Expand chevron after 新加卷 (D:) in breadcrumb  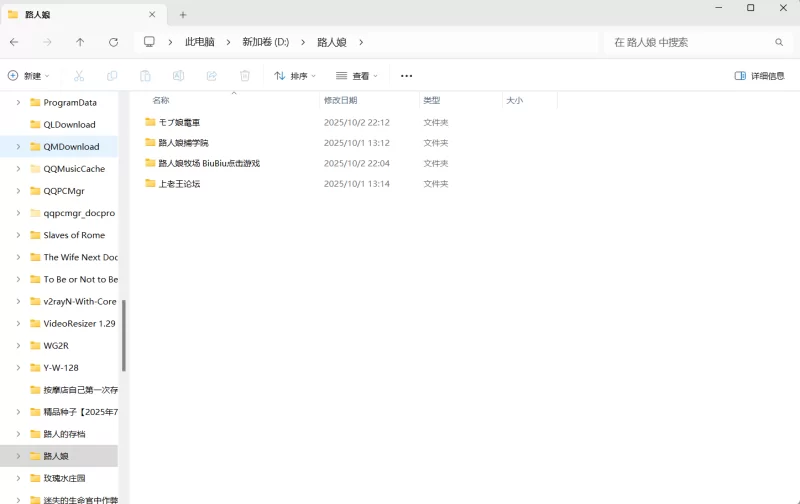tap(303, 42)
